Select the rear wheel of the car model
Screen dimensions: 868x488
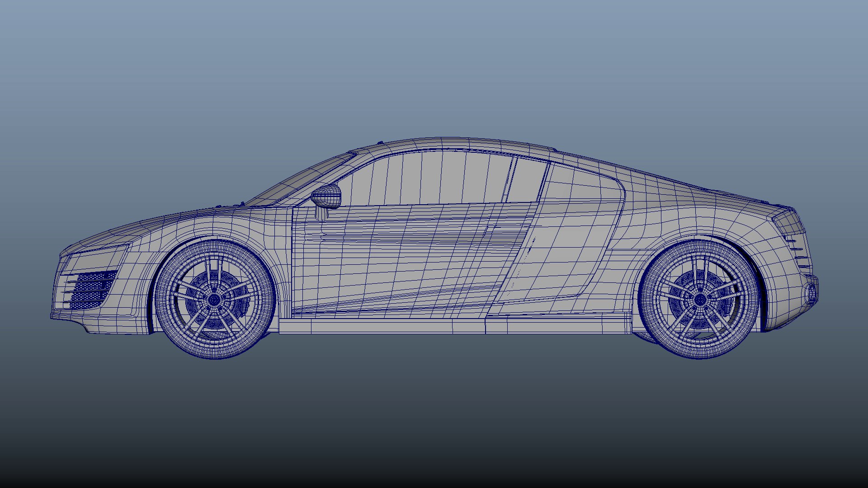click(x=700, y=299)
